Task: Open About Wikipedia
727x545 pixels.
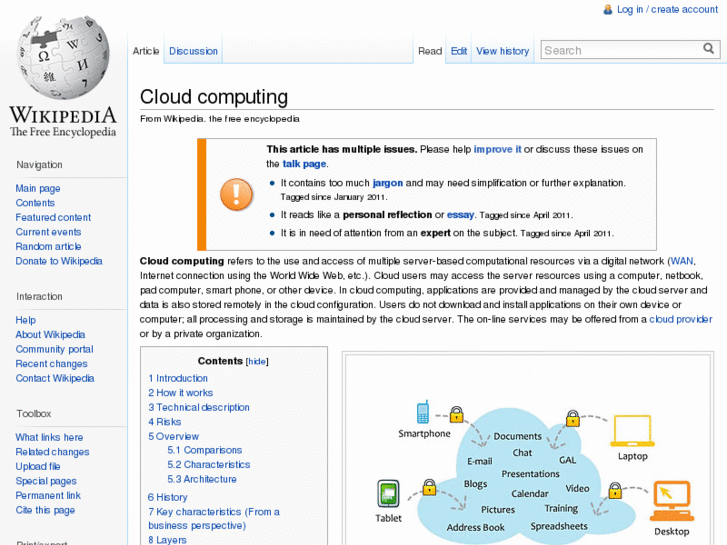Action: [50, 334]
